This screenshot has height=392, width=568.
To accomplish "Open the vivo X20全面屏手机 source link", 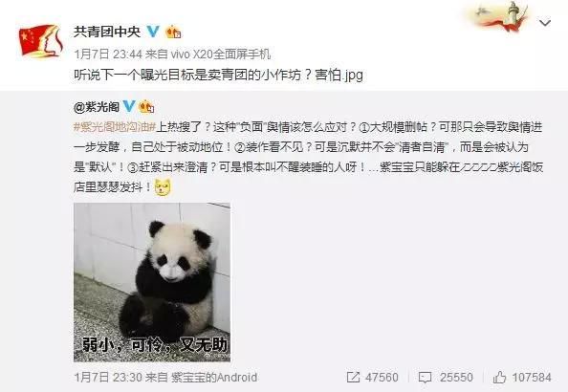I will [x=220, y=54].
